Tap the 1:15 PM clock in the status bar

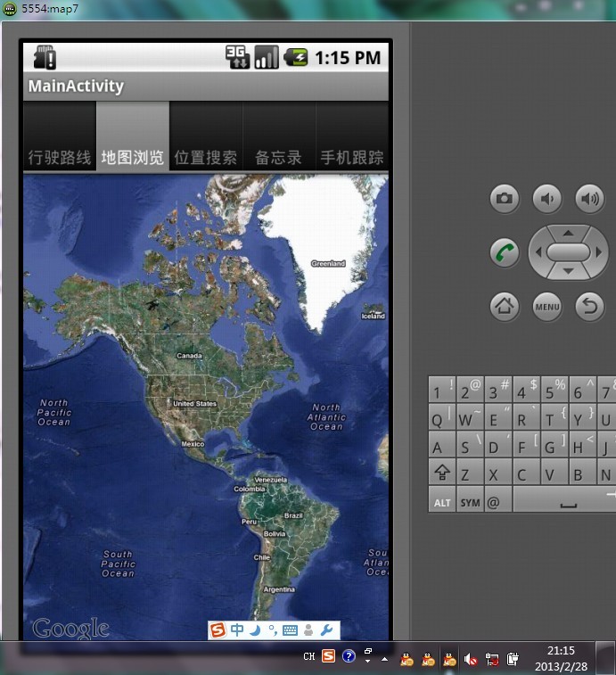point(348,58)
